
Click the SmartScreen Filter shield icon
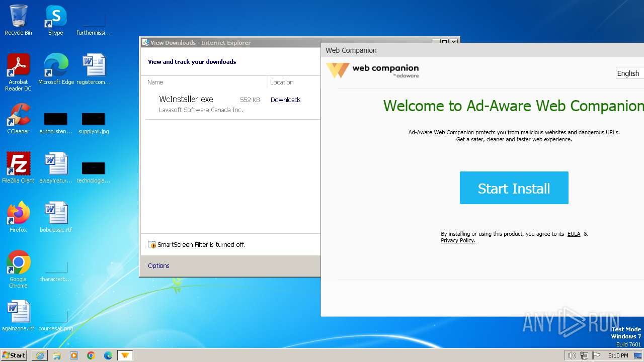point(152,245)
